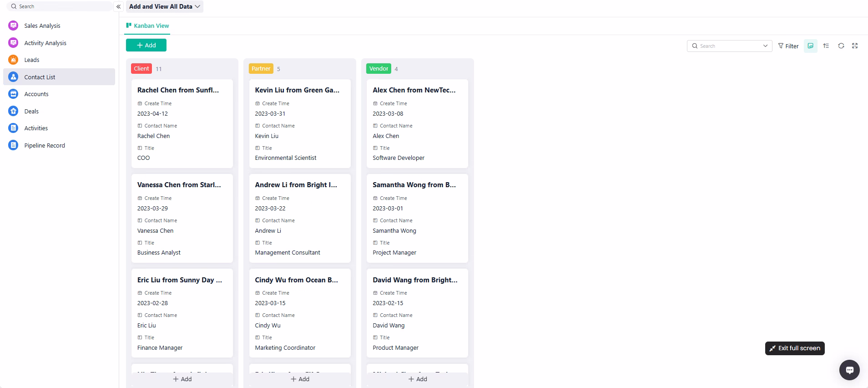Click the fullscreen expand icon
Screen dimensions: 868x388
pos(855,46)
